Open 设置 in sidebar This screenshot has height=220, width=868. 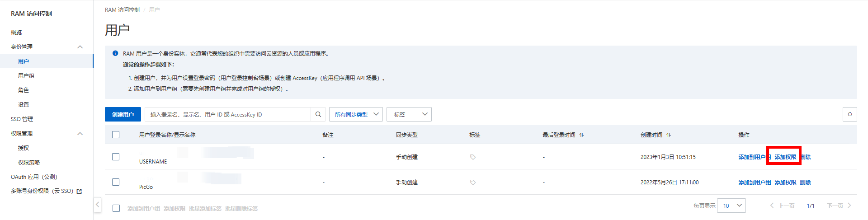tap(24, 105)
